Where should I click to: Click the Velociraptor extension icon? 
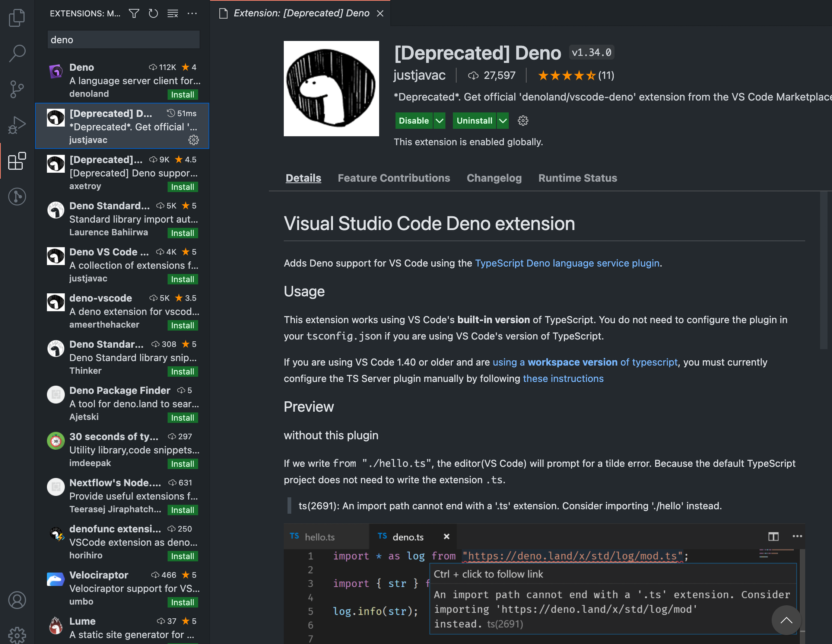(55, 579)
